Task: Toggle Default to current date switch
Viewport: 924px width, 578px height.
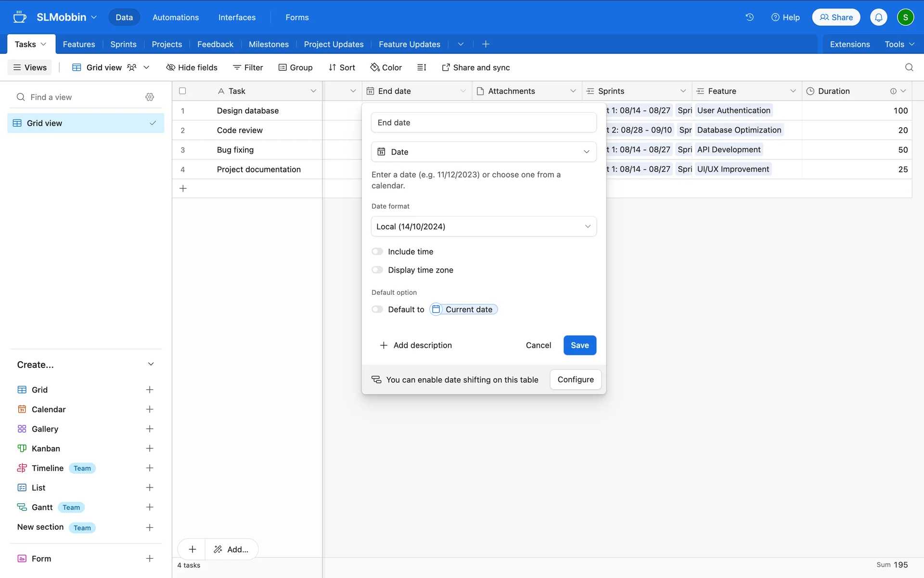Action: point(377,309)
